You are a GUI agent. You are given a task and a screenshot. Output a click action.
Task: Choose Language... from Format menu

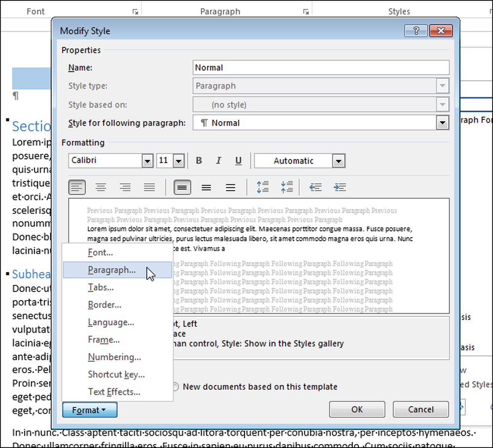[x=118, y=322]
